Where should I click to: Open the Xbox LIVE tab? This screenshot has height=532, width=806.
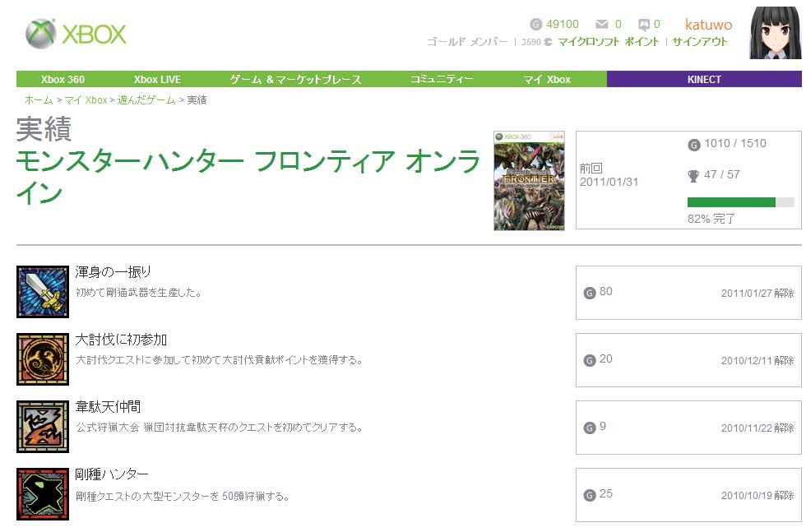(x=157, y=79)
